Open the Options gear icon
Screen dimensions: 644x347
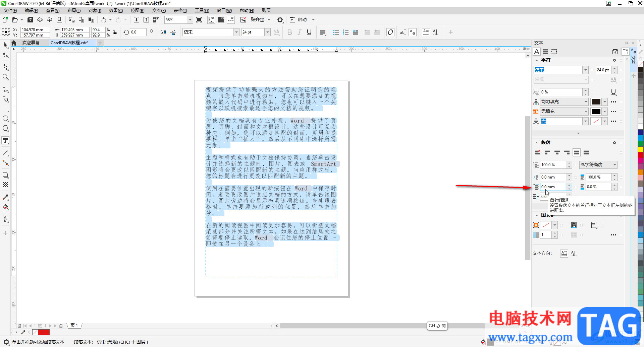280,20
